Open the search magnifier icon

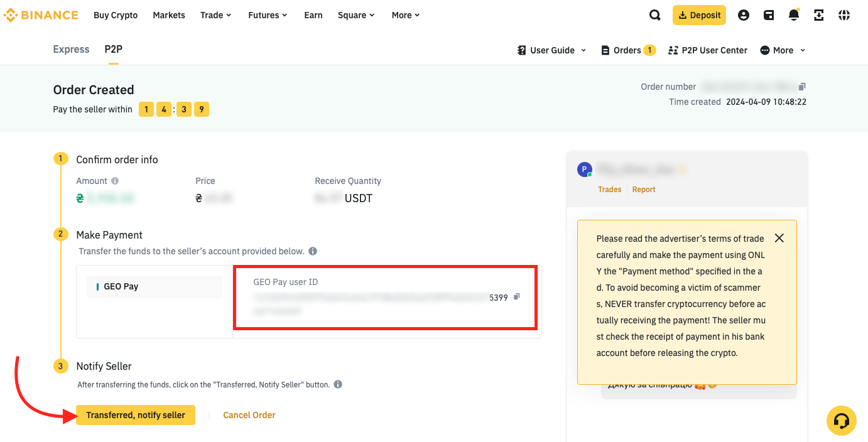(x=655, y=15)
